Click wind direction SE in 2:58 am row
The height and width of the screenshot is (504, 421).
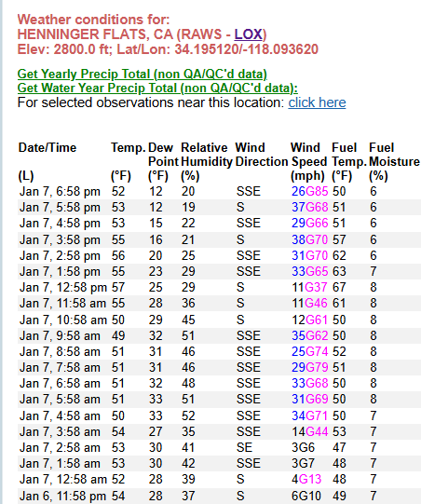tap(244, 448)
